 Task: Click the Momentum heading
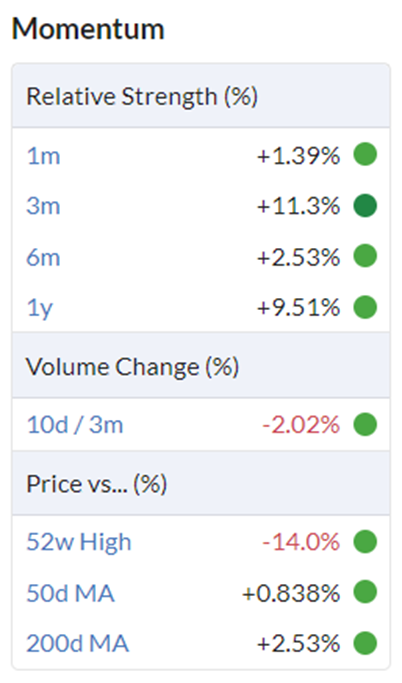(88, 29)
